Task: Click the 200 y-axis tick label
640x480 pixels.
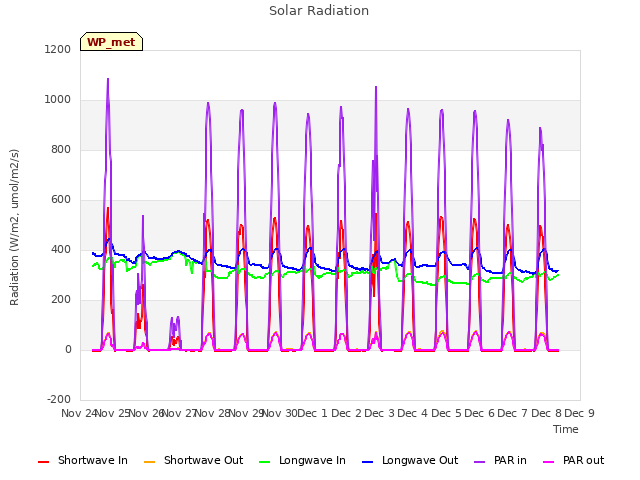Action: 61,300
